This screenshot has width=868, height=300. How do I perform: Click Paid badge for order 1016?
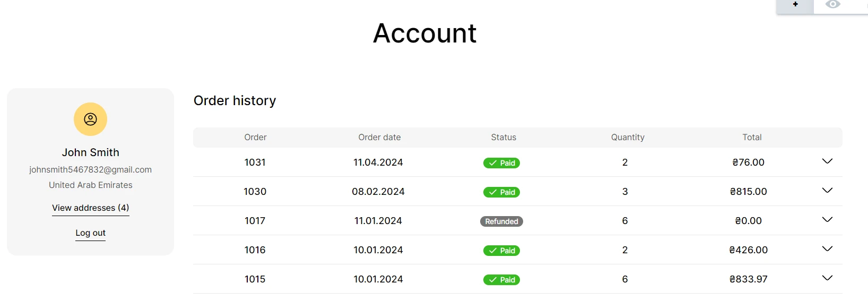click(501, 251)
